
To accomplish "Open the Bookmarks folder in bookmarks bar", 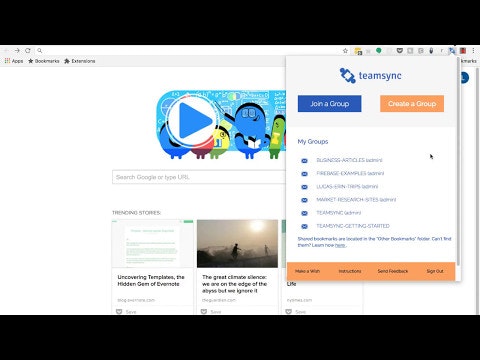I will click(x=44, y=61).
